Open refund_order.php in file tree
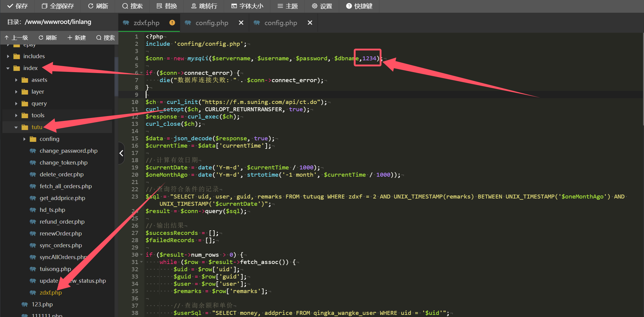Screen dimensions: 644x317 click(62, 222)
